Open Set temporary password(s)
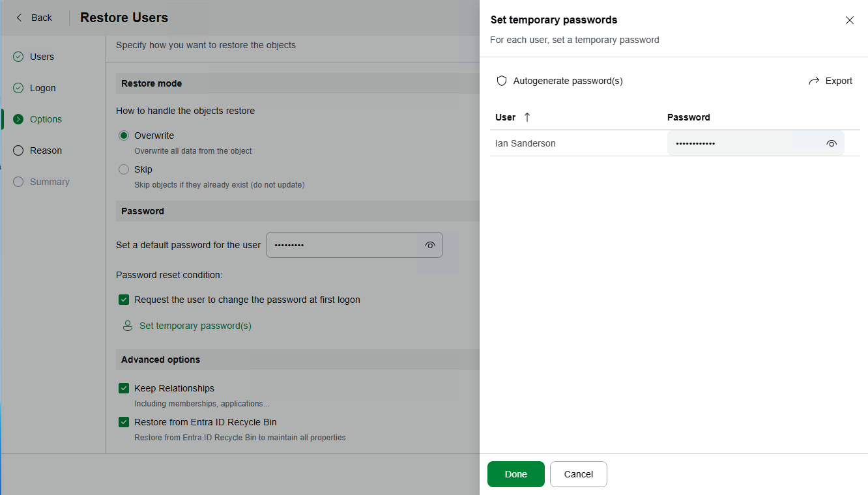868x495 pixels. (x=194, y=325)
